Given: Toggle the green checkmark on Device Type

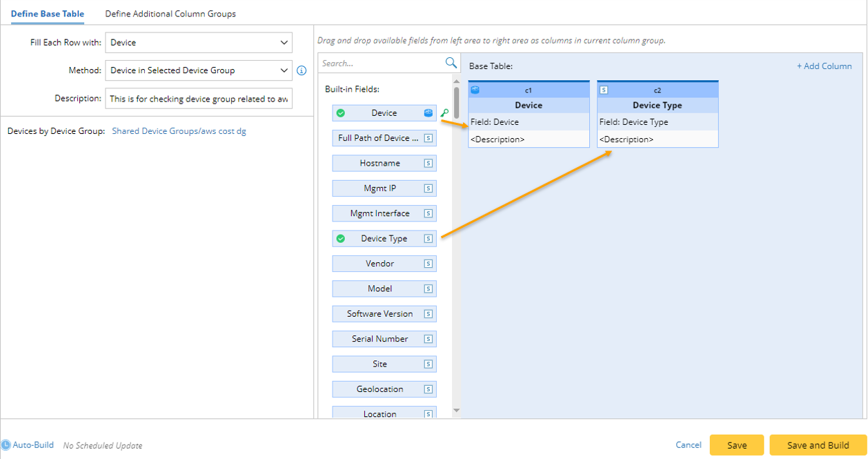Looking at the screenshot, I should (342, 238).
